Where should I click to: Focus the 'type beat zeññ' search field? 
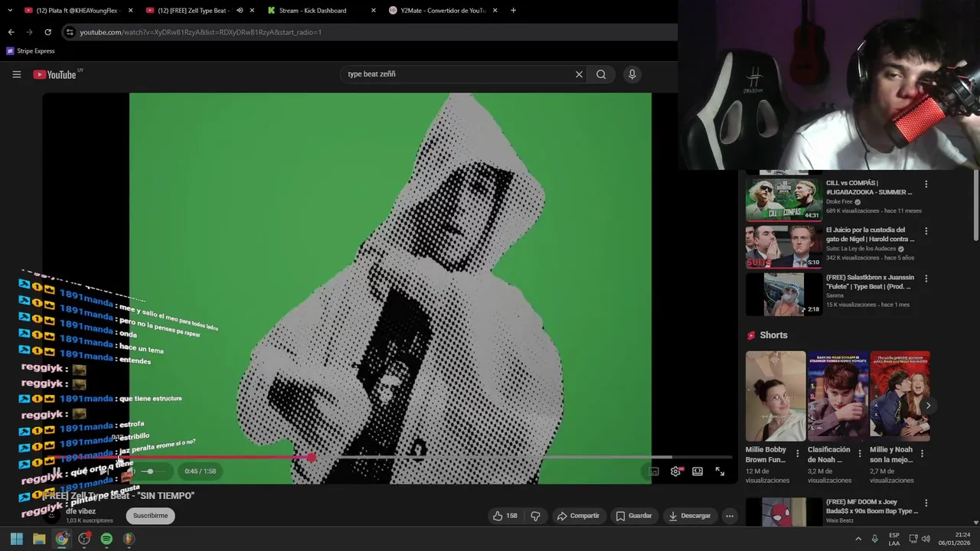(459, 74)
